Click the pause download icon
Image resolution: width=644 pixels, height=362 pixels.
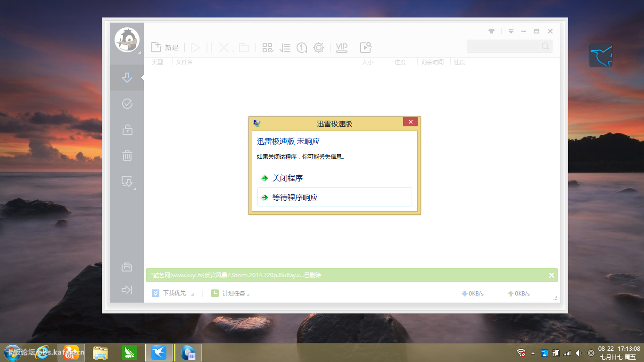click(x=209, y=48)
